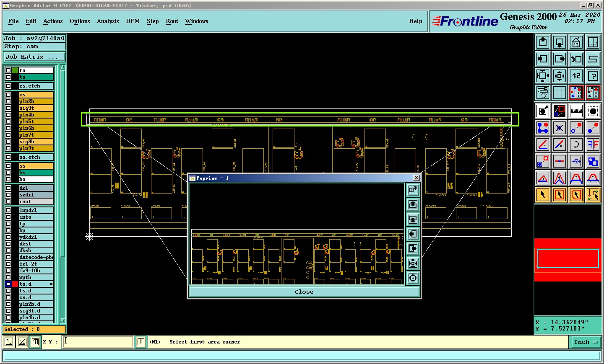Click Close button in Popview window
Screen dimensions: 604x364
pos(304,292)
